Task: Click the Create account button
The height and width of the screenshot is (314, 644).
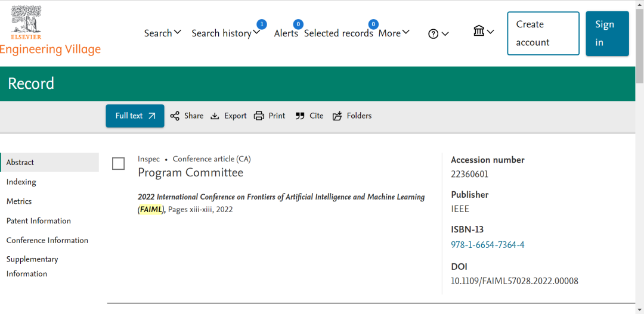Action: [x=543, y=33]
